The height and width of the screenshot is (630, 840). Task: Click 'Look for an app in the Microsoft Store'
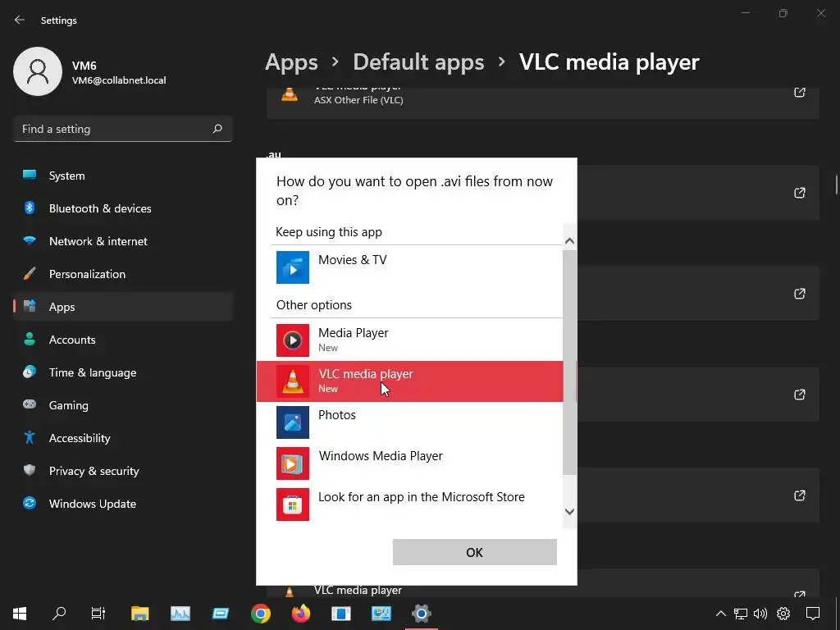point(422,497)
